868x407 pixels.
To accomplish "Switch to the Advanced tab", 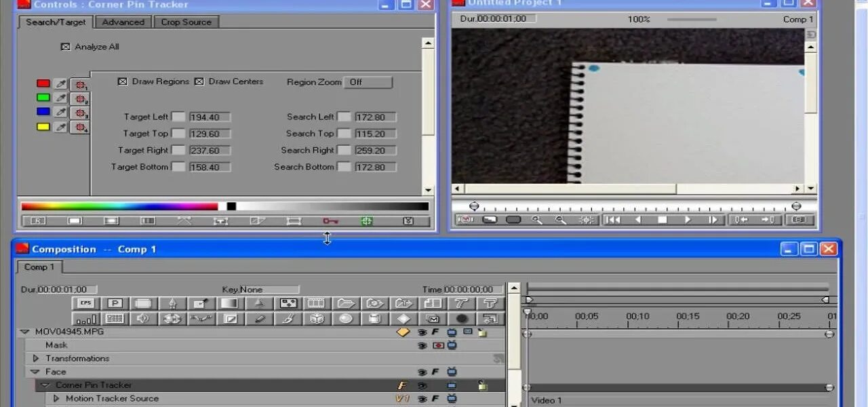I will tap(123, 22).
